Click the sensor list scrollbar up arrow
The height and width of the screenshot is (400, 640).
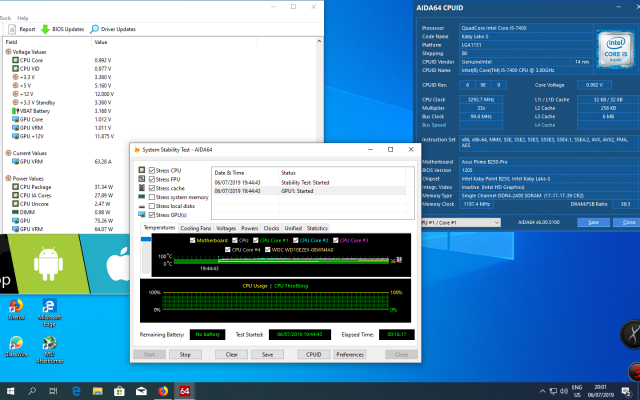tap(319, 41)
